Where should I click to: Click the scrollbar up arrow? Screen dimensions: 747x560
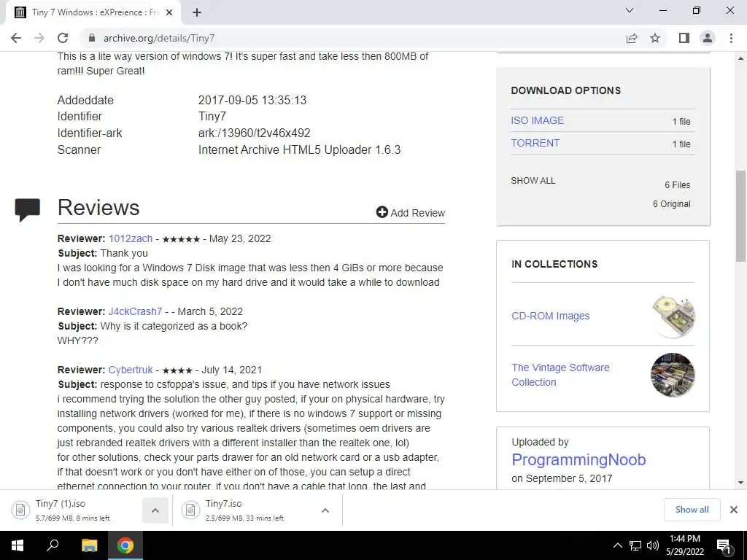pyautogui.click(x=740, y=58)
